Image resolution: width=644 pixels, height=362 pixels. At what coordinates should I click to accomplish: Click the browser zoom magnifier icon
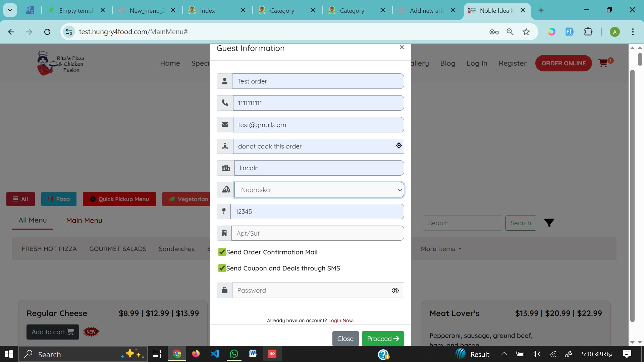click(510, 32)
